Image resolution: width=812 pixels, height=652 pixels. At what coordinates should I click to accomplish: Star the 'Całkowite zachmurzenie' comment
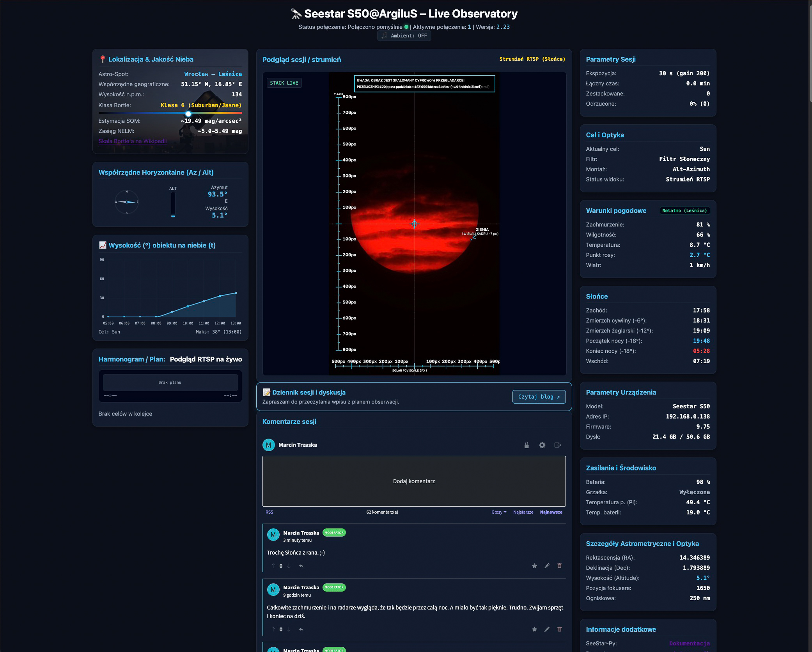(535, 629)
